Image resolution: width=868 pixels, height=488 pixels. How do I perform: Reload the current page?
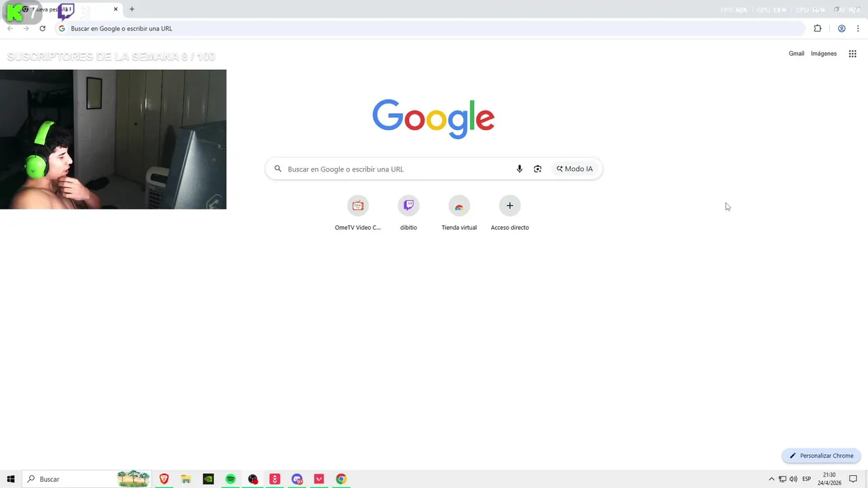[x=43, y=28]
